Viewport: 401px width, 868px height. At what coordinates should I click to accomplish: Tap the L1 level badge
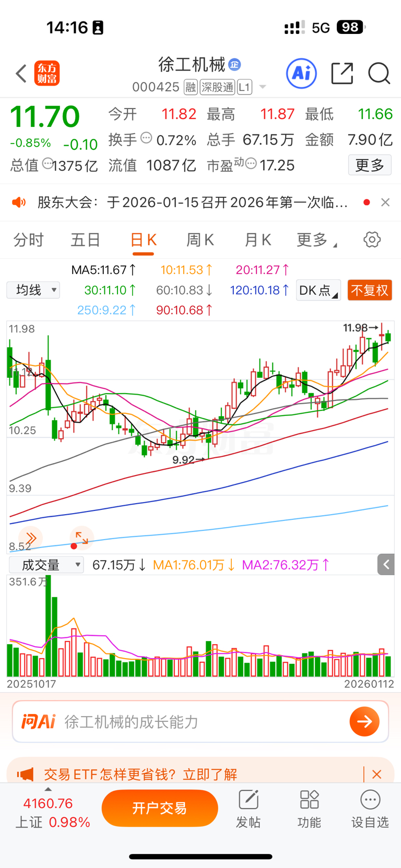tap(244, 87)
